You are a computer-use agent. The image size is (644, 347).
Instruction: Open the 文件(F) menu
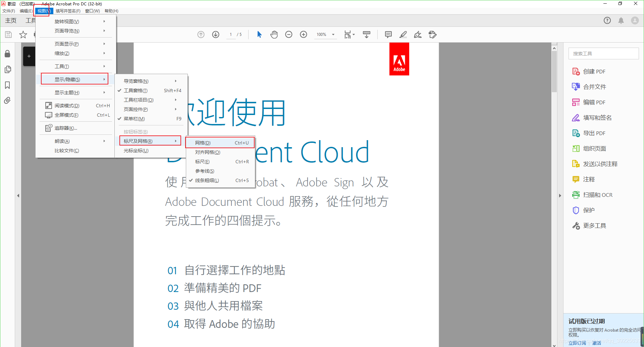pos(9,11)
